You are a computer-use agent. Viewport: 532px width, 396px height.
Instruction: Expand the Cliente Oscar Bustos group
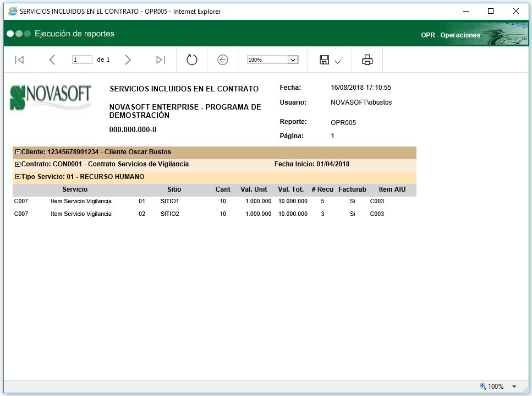tap(18, 152)
